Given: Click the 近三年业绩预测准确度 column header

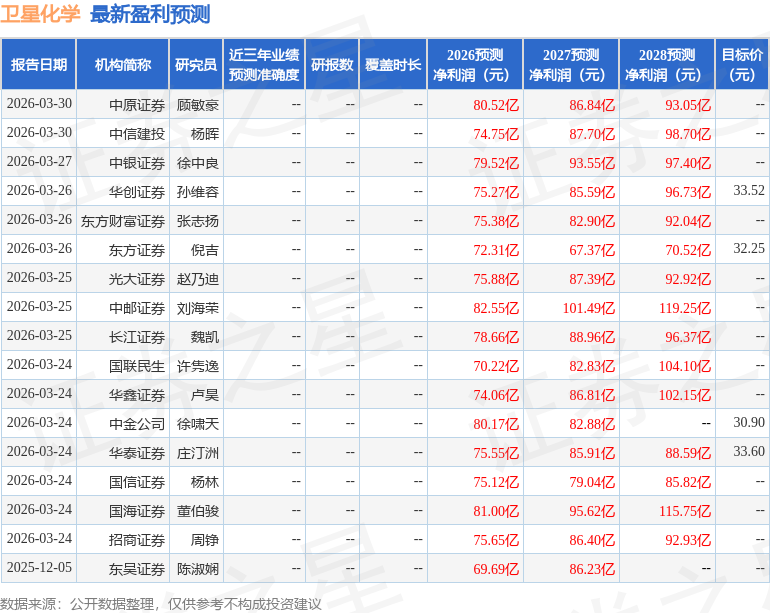Looking at the screenshot, I should 264,65.
